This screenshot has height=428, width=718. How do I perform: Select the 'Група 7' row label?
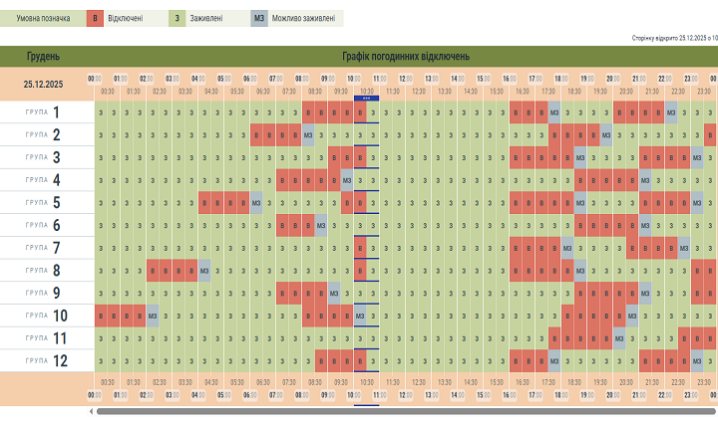[45, 248]
